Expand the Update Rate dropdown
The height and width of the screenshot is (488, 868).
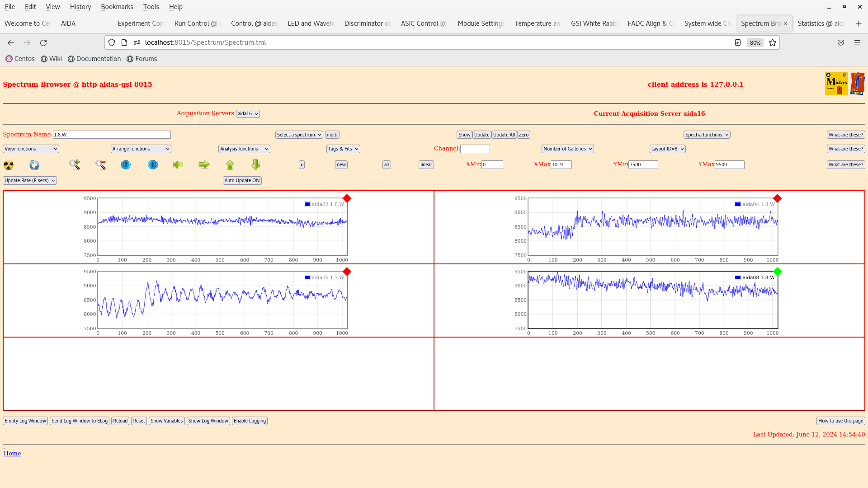point(30,180)
